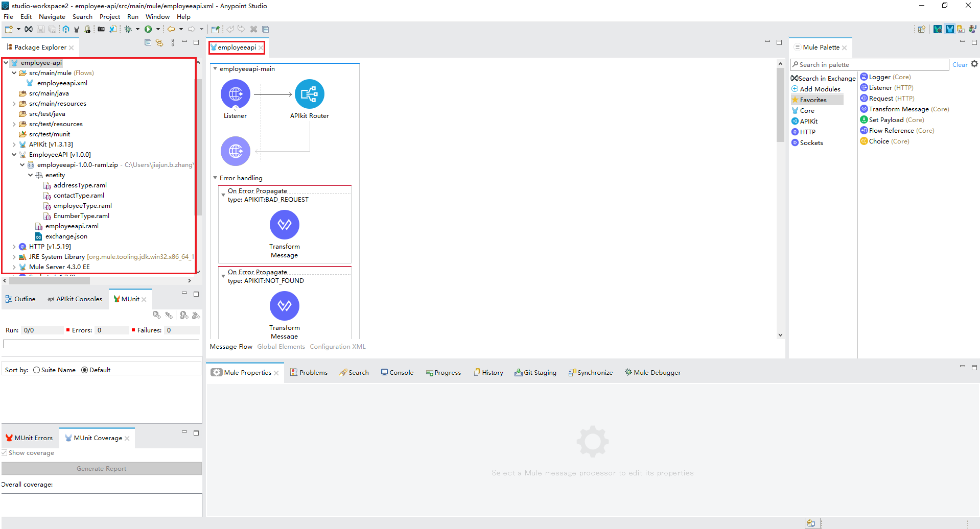Open the Mule Debugger tab
The height and width of the screenshot is (529, 980).
[652, 373]
